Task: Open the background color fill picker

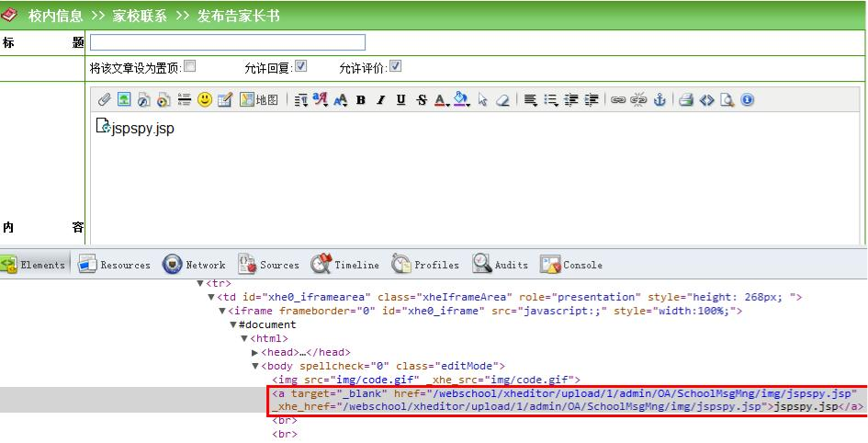Action: [461, 99]
